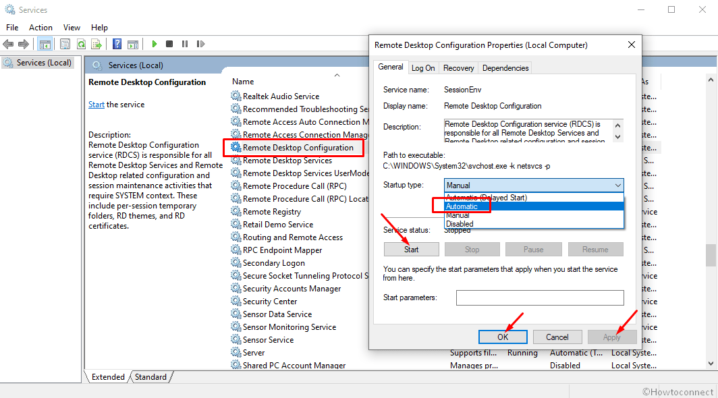Switch to the Extended view tab
The width and height of the screenshot is (718, 398).
(108, 377)
